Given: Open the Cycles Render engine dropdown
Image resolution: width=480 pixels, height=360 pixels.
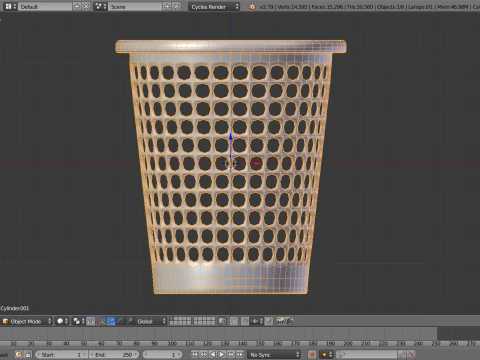Looking at the screenshot, I should [214, 6].
